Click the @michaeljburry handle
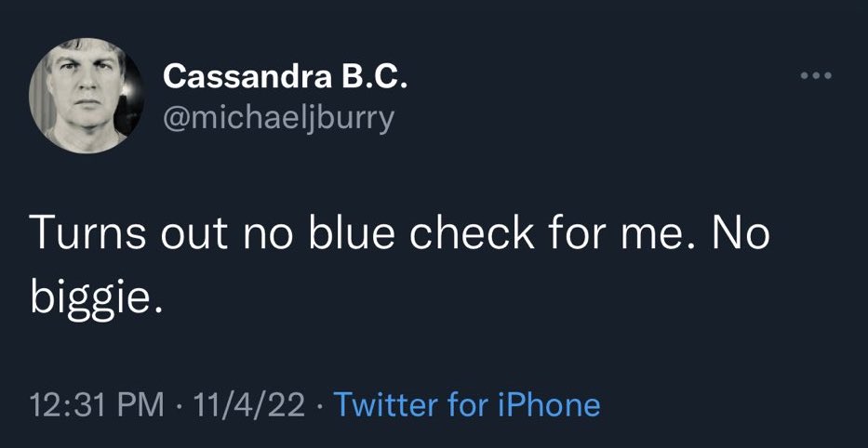The image size is (868, 448). pyautogui.click(x=278, y=120)
